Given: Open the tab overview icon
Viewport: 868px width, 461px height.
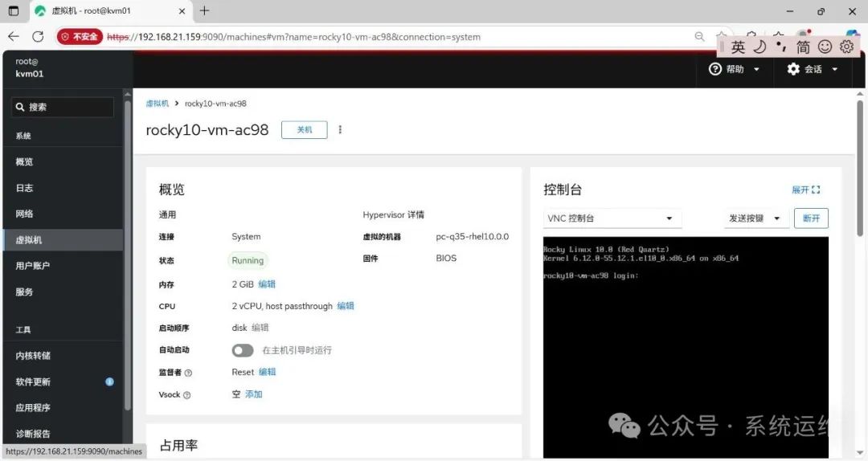Looking at the screenshot, I should pos(14,10).
